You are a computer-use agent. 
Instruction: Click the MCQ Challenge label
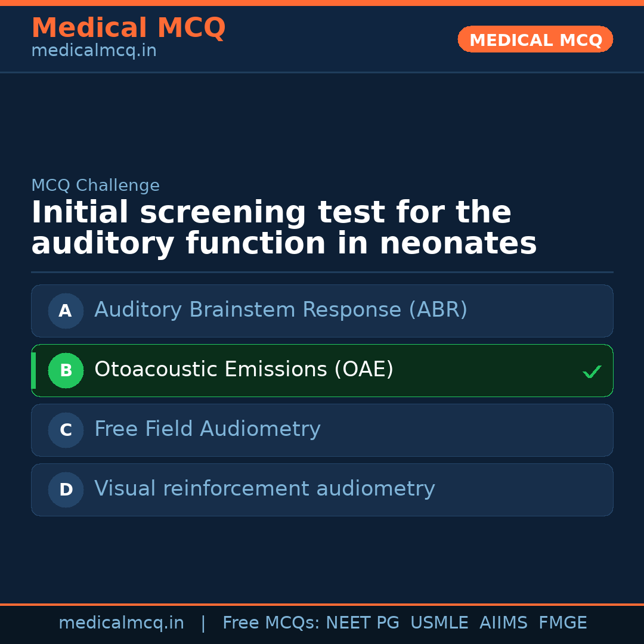pos(95,185)
